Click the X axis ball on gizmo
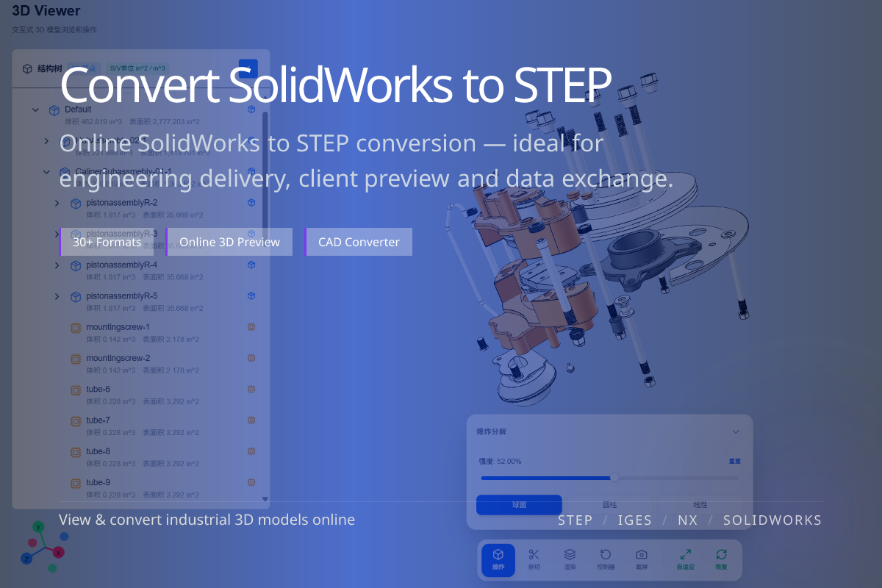Screen dimensions: 882x588 pos(59,552)
